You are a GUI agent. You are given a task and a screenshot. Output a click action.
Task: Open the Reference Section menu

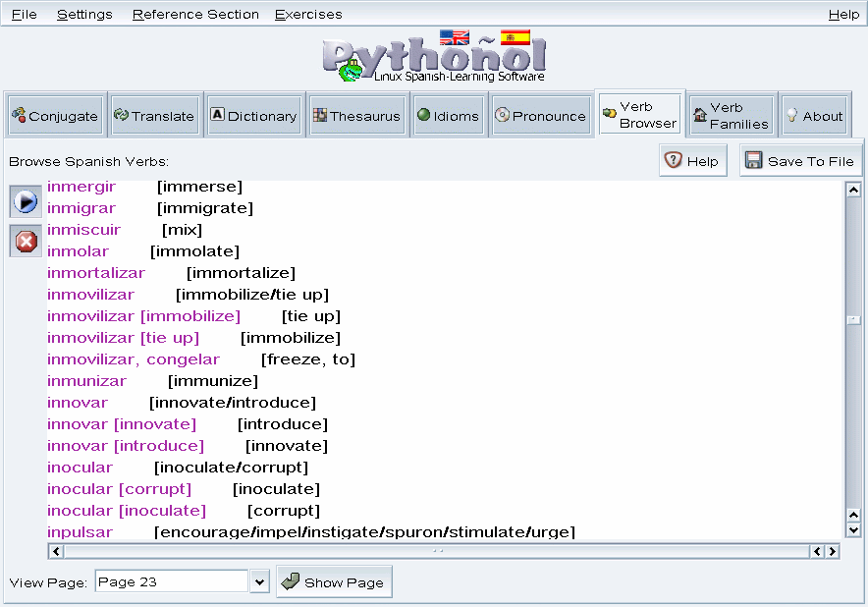(195, 14)
